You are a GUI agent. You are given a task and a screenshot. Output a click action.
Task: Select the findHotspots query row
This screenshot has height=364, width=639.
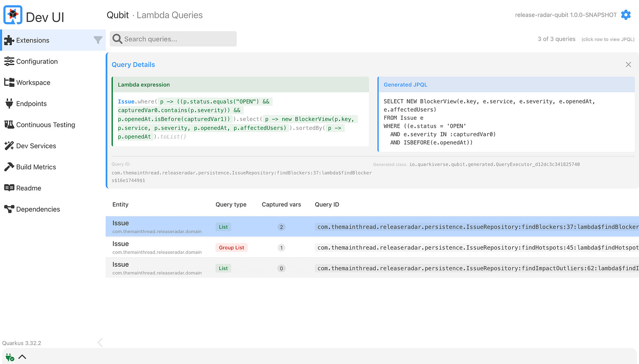(372, 247)
